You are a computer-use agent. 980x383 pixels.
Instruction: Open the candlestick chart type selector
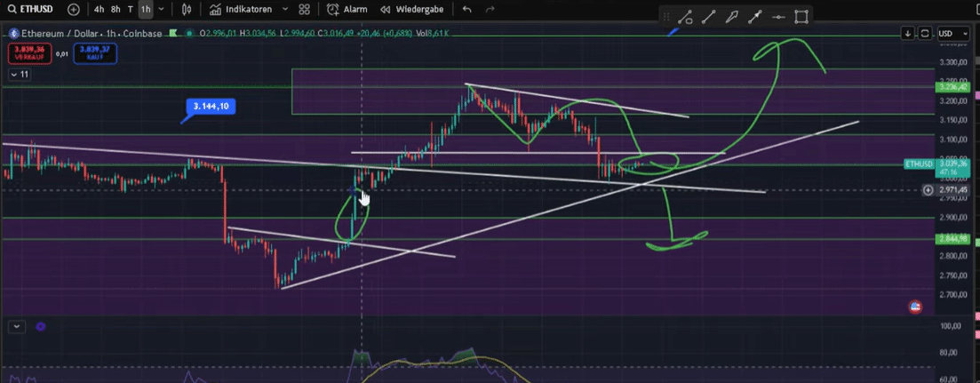[x=186, y=9]
